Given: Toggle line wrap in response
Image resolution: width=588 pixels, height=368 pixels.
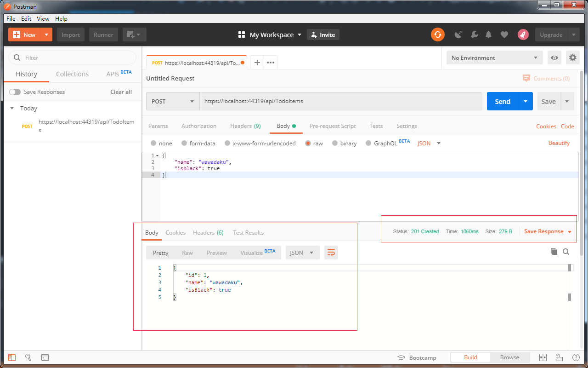Looking at the screenshot, I should tap(331, 253).
